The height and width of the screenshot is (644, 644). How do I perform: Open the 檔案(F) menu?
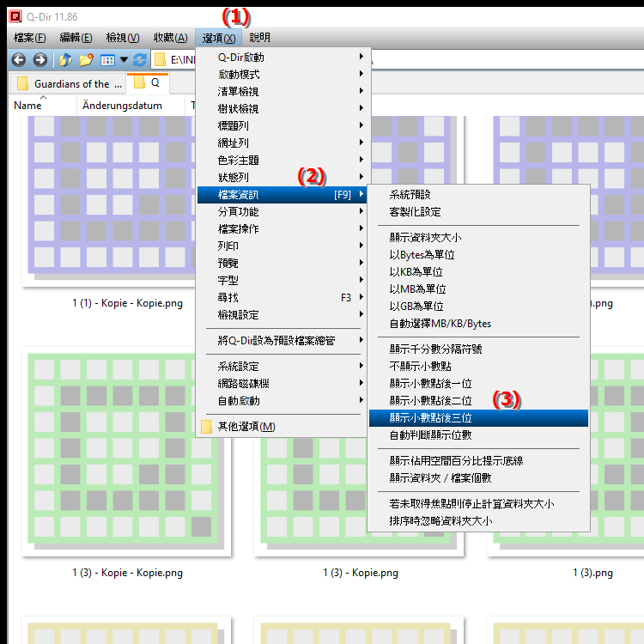pos(29,38)
